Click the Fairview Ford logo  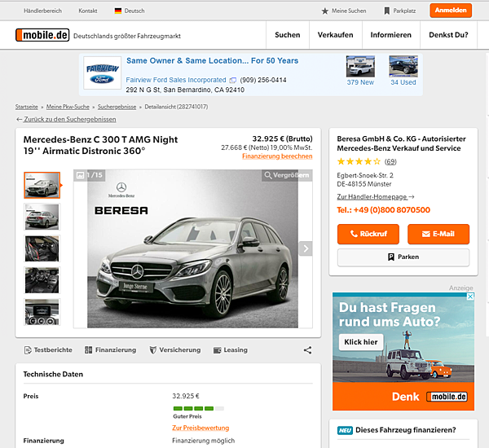coord(103,73)
